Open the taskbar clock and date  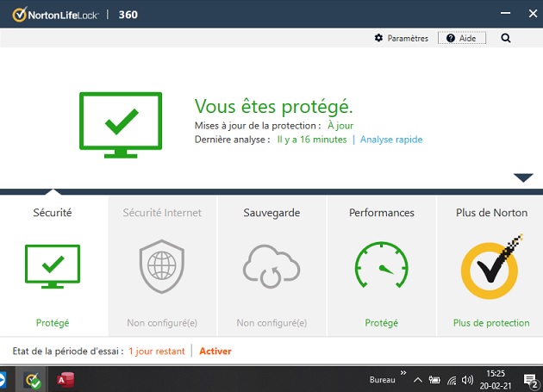click(496, 380)
